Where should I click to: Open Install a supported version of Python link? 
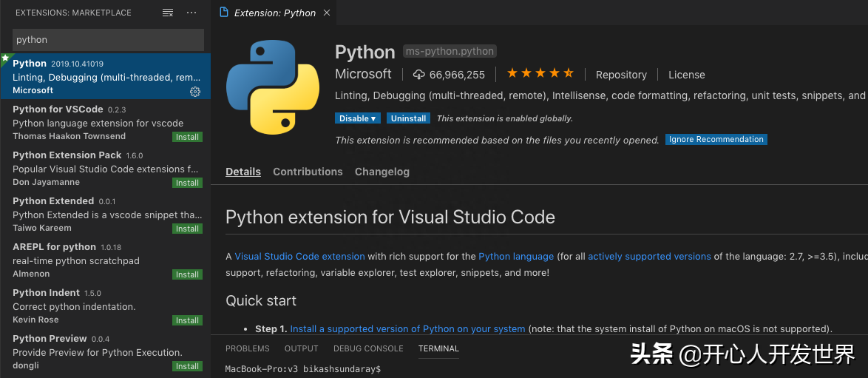click(407, 328)
